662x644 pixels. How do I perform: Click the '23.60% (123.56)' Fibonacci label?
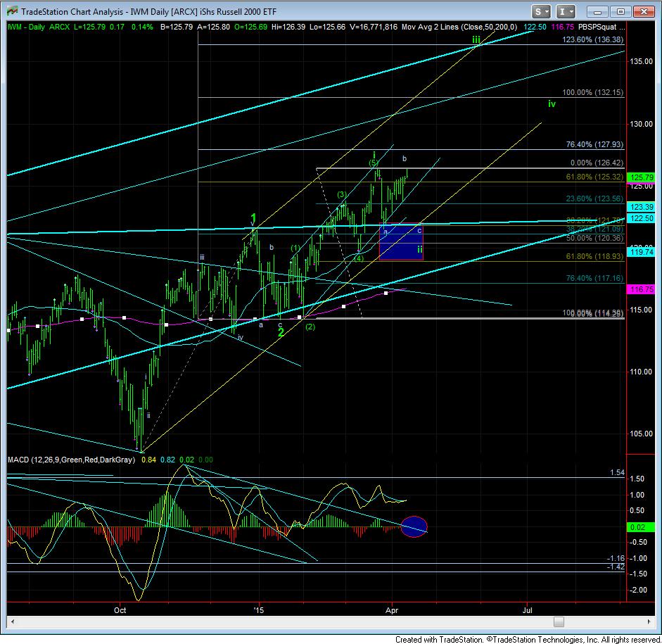point(594,199)
